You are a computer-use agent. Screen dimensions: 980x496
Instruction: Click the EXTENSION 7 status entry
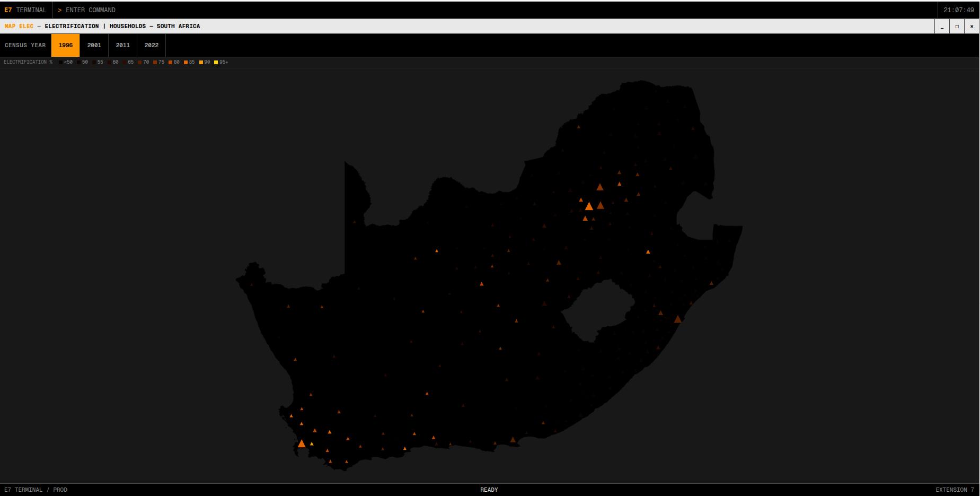pos(955,490)
